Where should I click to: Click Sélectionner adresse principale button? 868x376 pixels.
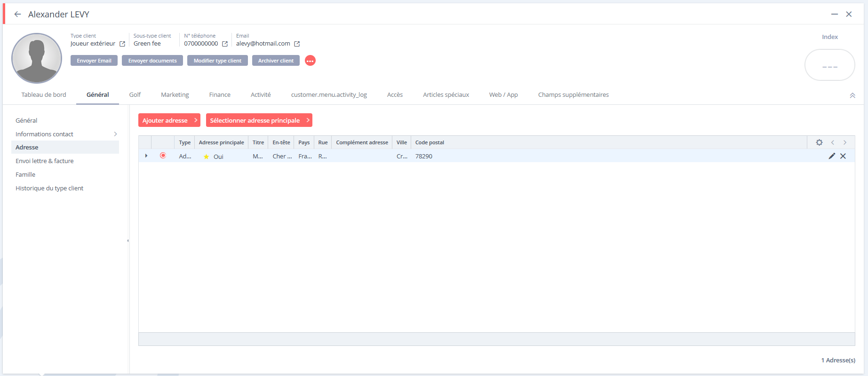pos(259,120)
